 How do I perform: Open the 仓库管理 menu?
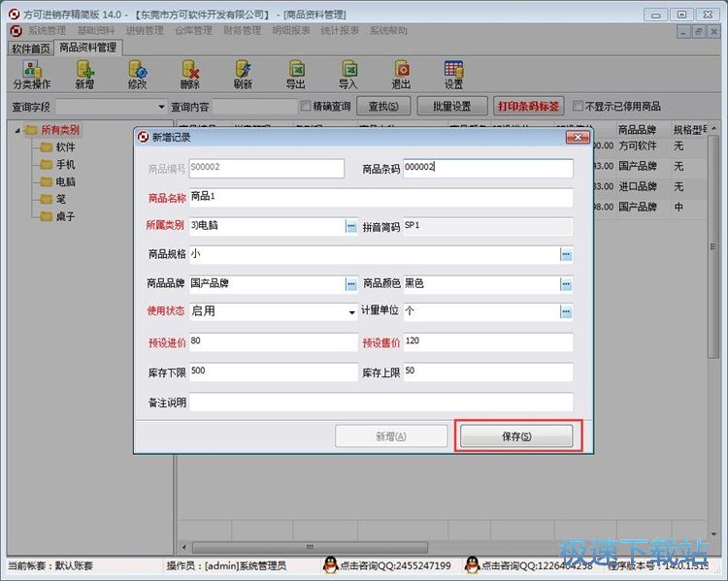click(193, 31)
